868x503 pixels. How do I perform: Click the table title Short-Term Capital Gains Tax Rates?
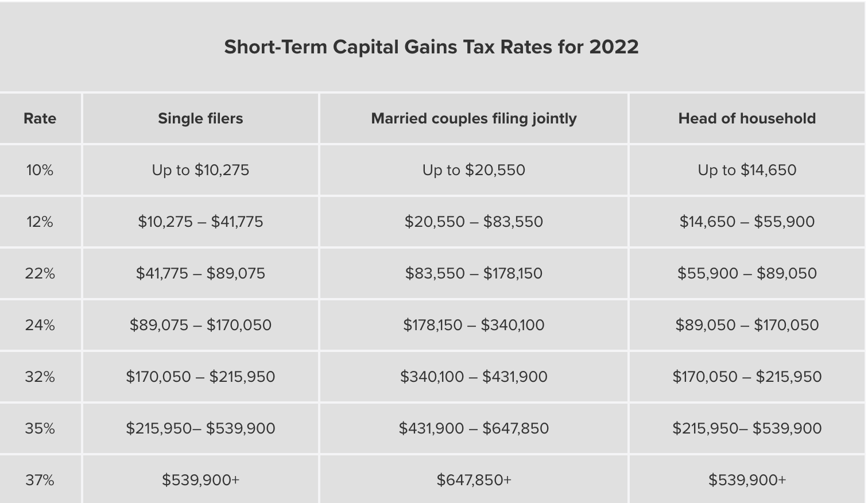pos(431,47)
